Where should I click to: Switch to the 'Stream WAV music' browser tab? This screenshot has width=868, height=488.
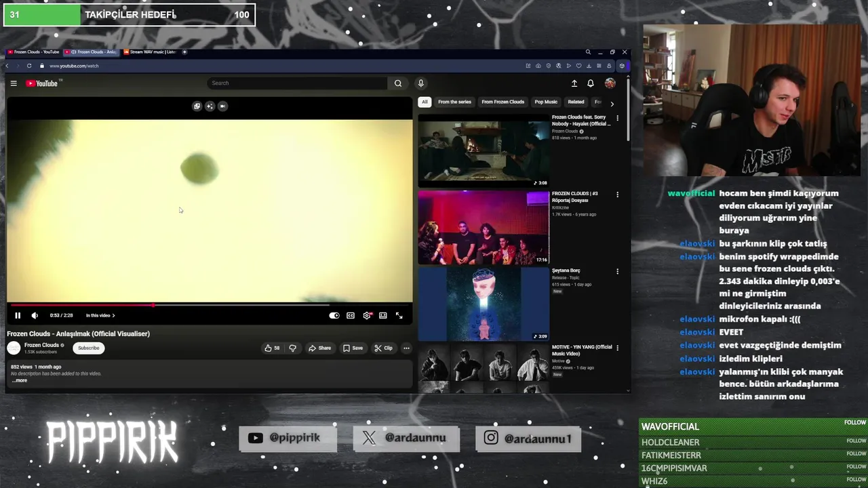tap(149, 52)
